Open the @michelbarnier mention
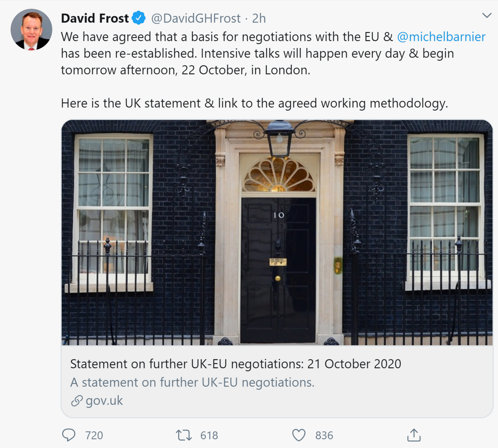 tap(441, 37)
